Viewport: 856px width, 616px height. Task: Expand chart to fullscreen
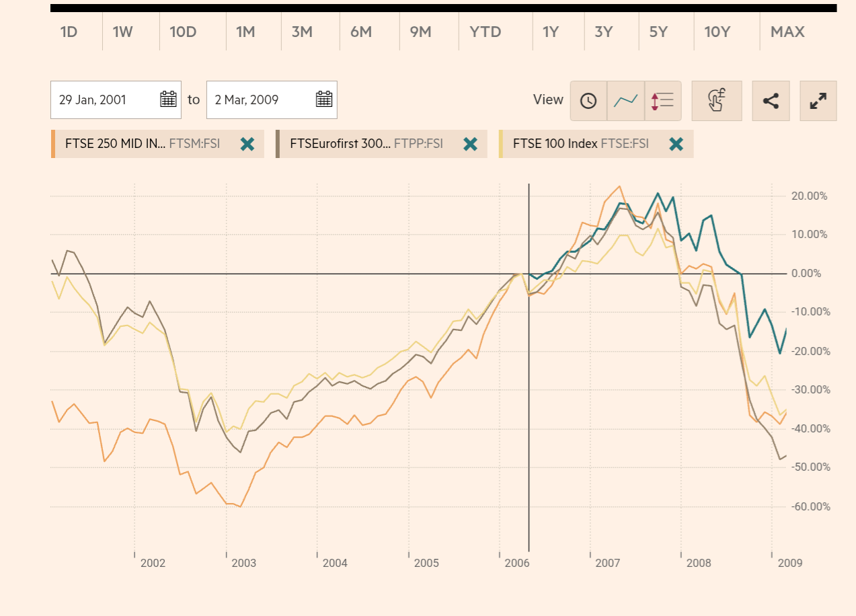(818, 101)
